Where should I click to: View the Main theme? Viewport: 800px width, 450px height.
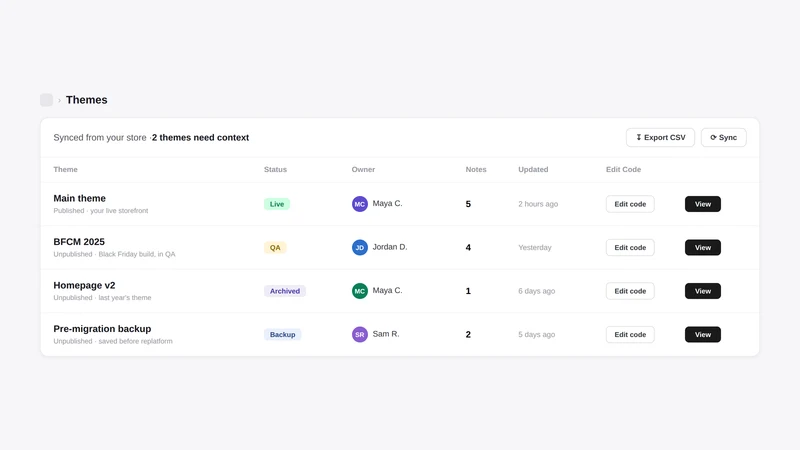(x=703, y=204)
